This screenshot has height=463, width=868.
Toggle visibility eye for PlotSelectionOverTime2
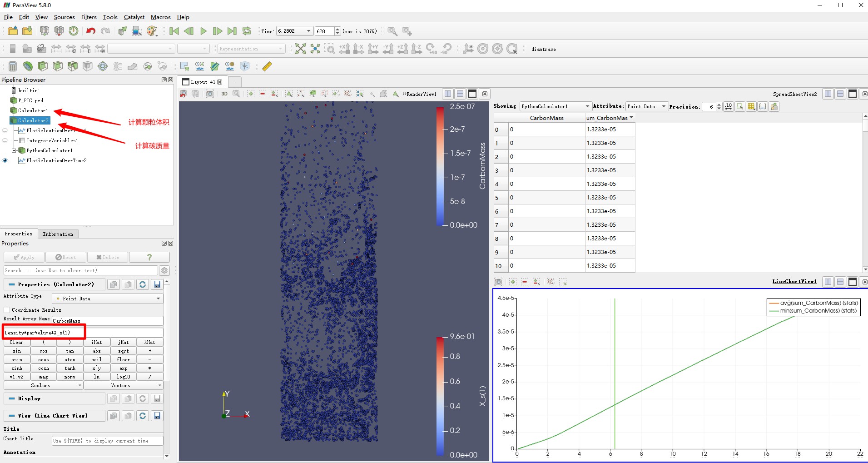click(x=5, y=160)
